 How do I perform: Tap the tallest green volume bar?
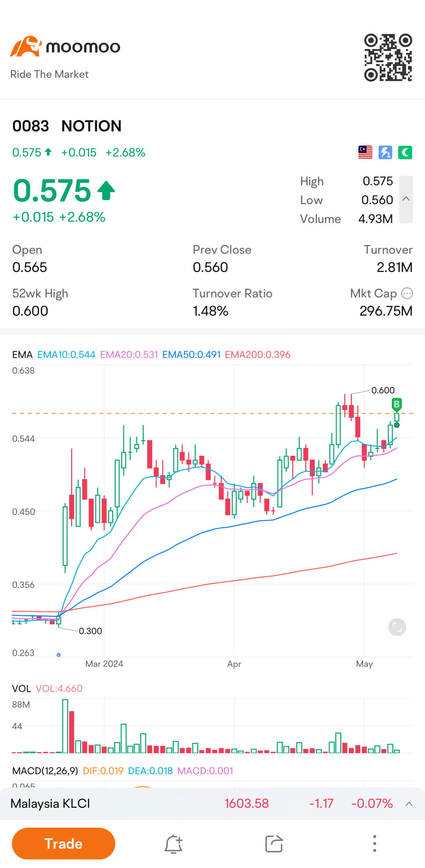click(x=65, y=726)
